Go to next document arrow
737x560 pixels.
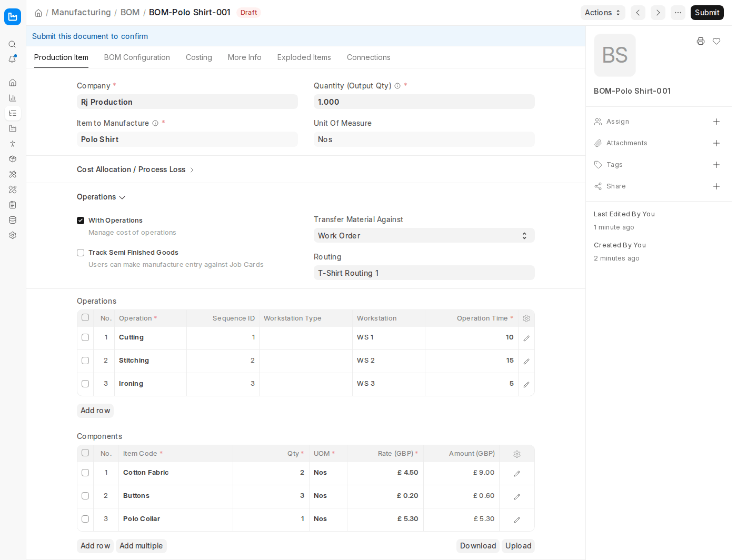click(658, 13)
